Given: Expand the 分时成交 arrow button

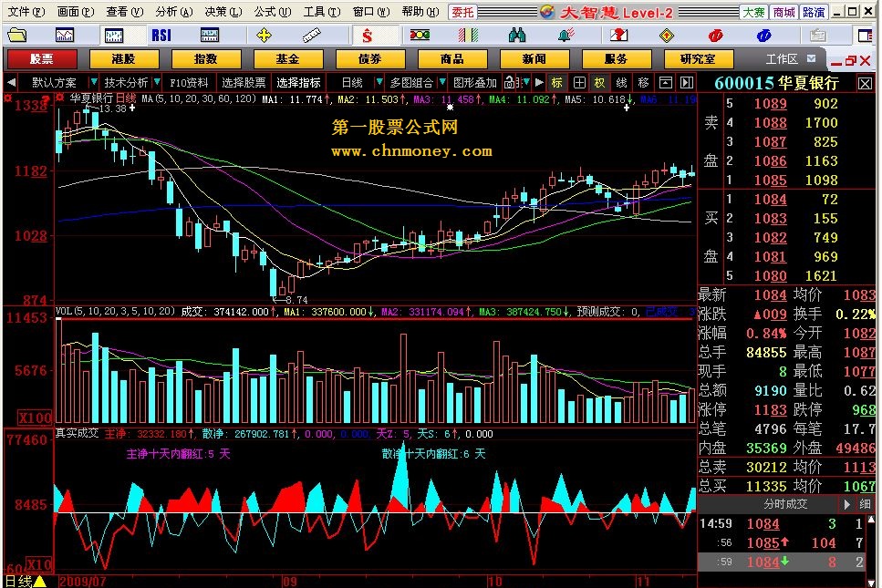Looking at the screenshot, I should 846,504.
